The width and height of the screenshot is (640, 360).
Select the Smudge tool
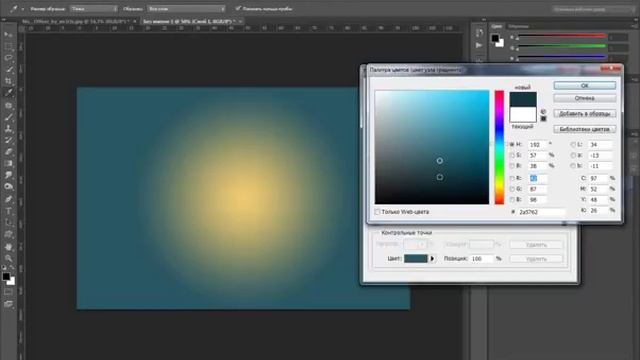(8, 175)
